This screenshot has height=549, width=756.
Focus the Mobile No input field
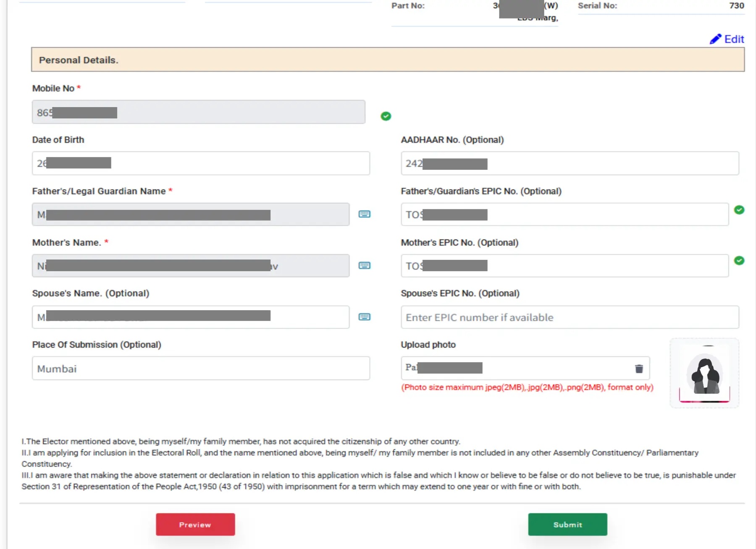coord(199,112)
